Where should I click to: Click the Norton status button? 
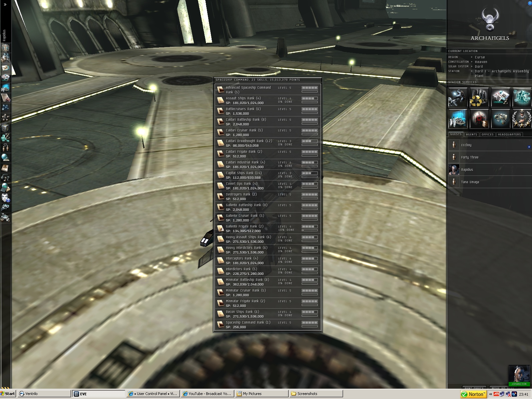[x=473, y=394]
